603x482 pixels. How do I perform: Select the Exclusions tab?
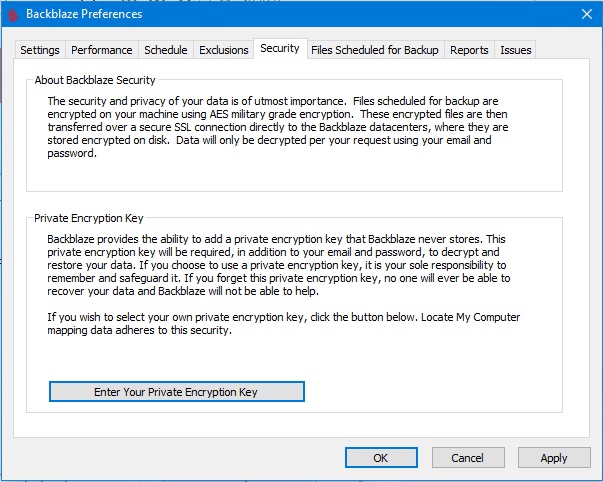point(224,50)
